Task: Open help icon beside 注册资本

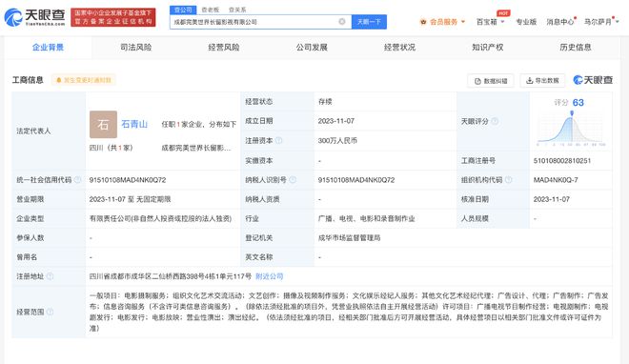Action: (279, 140)
